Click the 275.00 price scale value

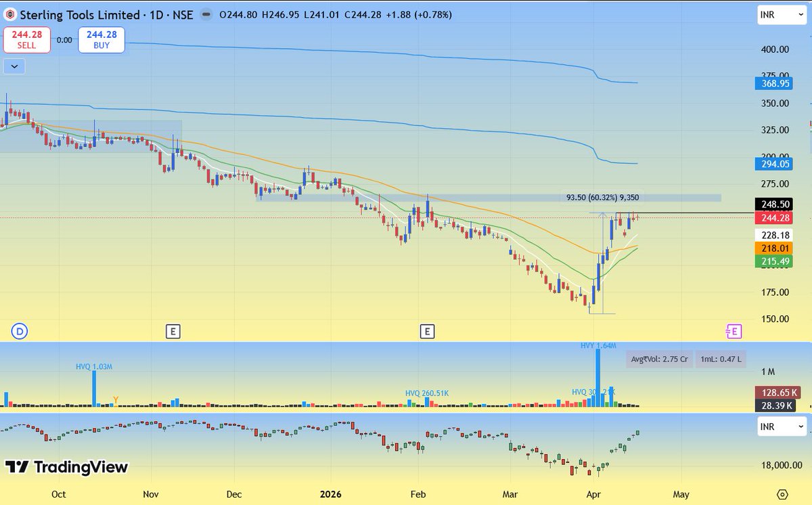pos(774,184)
